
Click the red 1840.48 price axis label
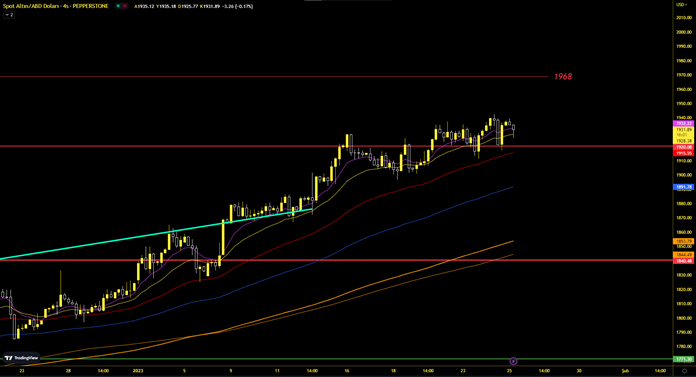pyautogui.click(x=684, y=261)
